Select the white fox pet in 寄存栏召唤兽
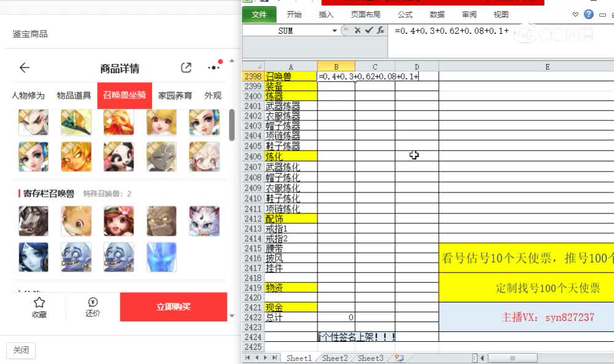Screen dimensions: 614x364 pos(204,221)
